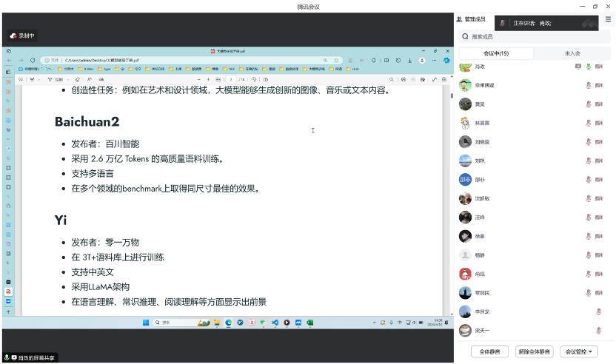The image size is (616, 364).
Task: Click the cloud icon in 录制中 badge
Action: point(13,36)
